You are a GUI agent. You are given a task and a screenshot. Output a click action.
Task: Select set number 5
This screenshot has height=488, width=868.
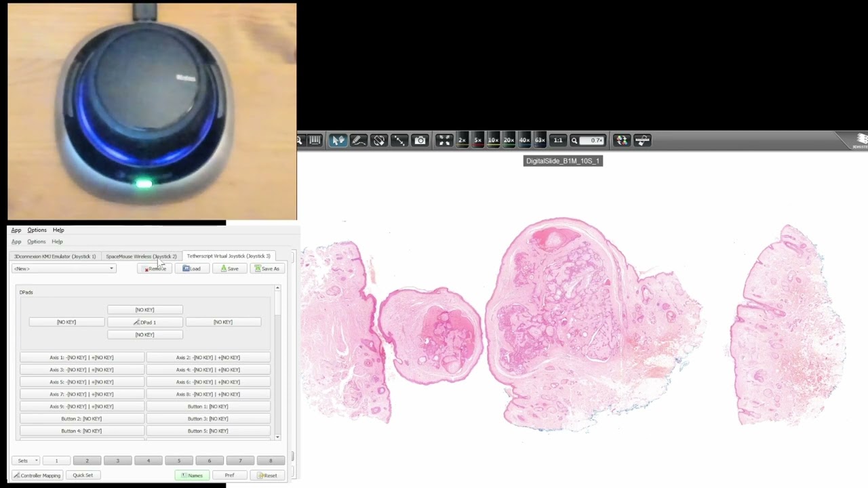[179, 461]
